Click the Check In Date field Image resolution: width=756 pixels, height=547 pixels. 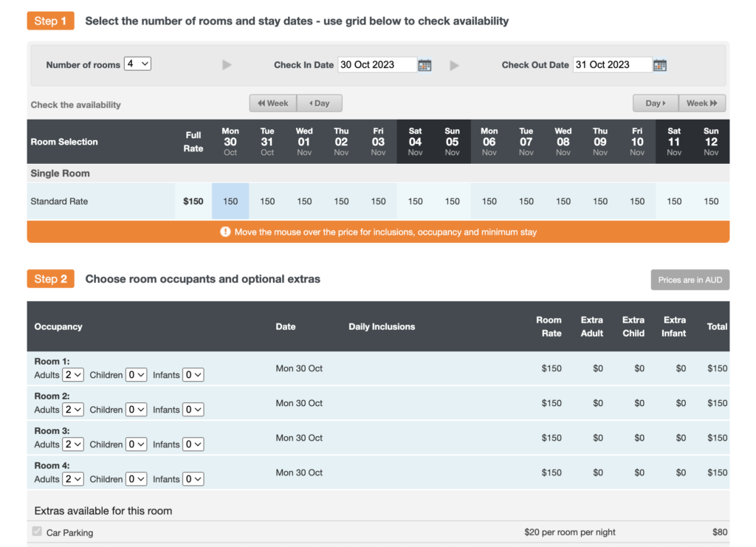click(x=377, y=65)
